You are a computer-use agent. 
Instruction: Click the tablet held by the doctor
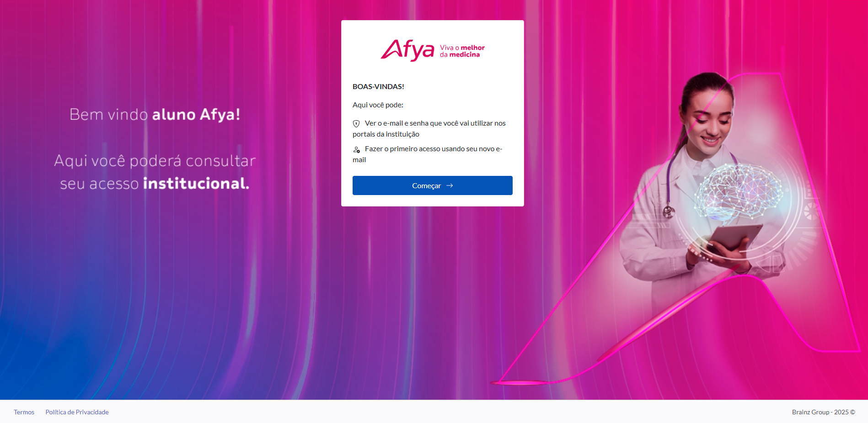pyautogui.click(x=735, y=237)
